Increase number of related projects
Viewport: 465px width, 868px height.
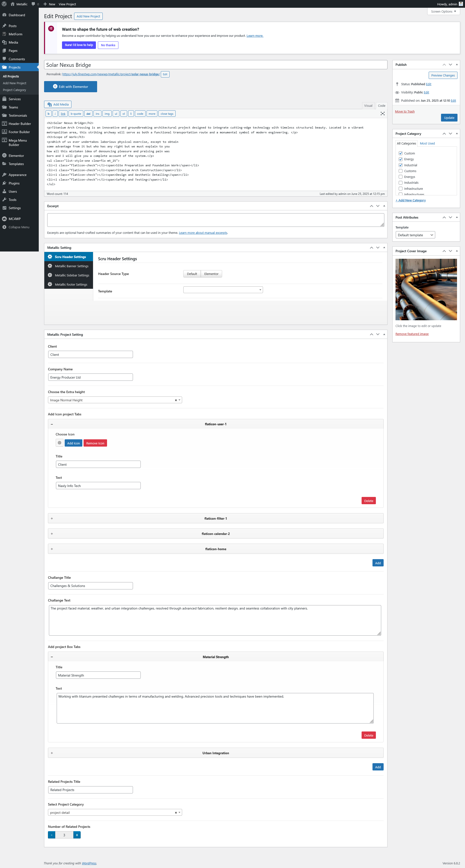point(77,835)
